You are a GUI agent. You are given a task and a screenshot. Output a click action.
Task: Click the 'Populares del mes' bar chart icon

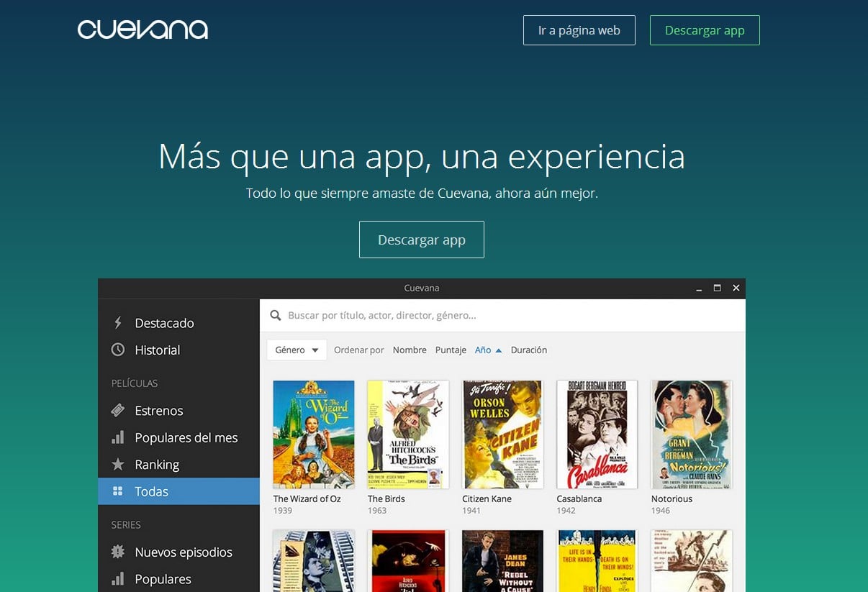[118, 437]
